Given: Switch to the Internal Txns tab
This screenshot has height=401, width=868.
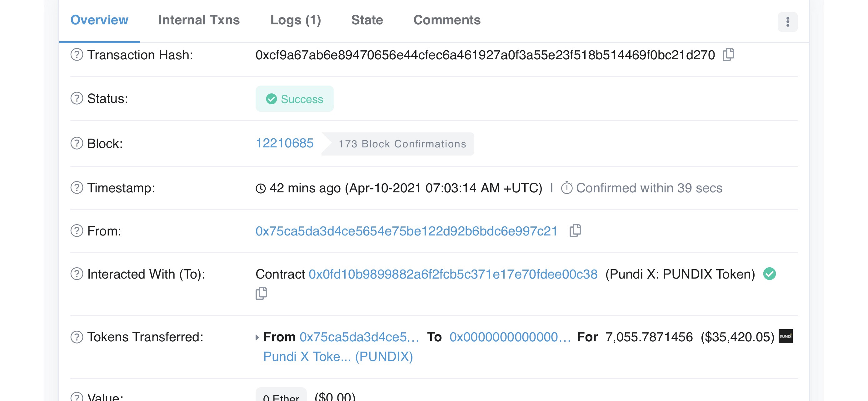Looking at the screenshot, I should pos(199,20).
